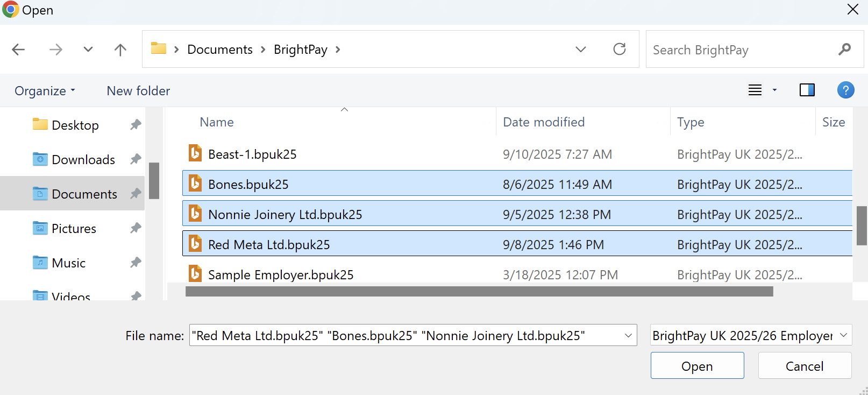Toggle the preview pane icon
Viewport: 868px width, 395px height.
click(807, 90)
